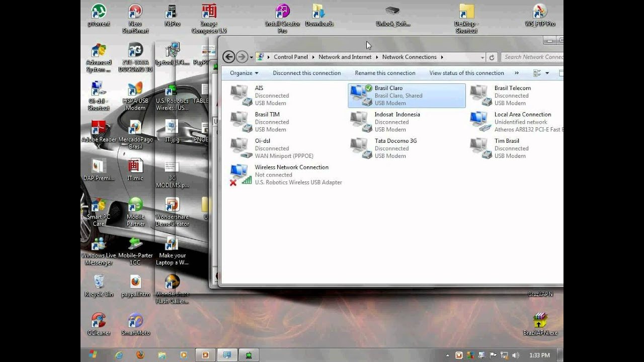
Task: Open the Windows Start menu
Action: pyautogui.click(x=93, y=355)
